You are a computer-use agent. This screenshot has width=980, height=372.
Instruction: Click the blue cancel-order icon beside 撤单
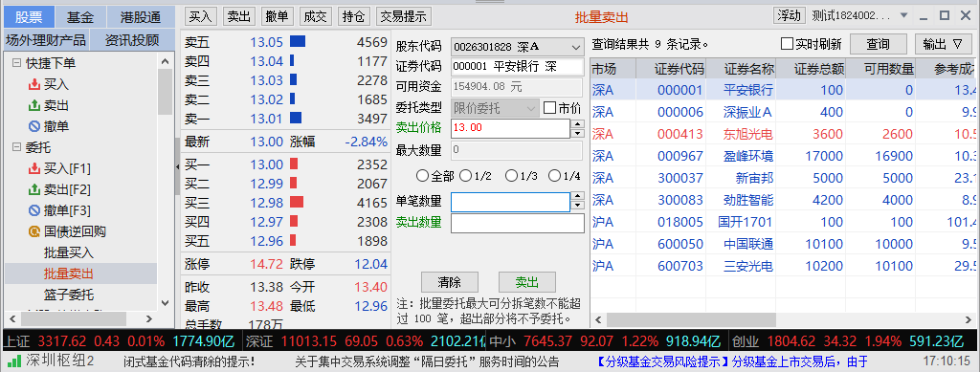[x=34, y=126]
